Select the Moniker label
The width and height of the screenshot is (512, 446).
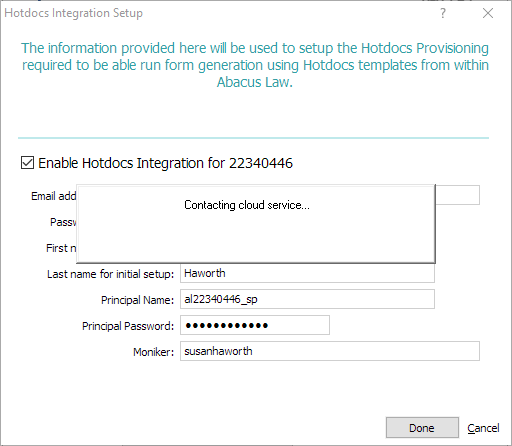coord(153,352)
